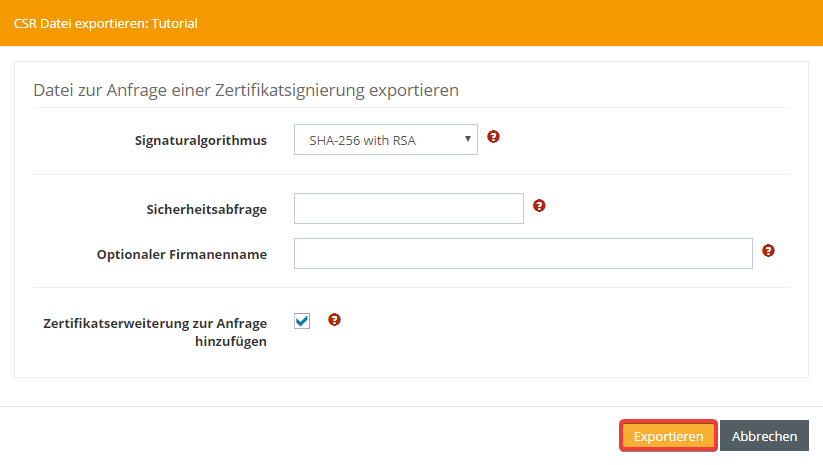Screen dimensions: 823x465
Task: Open the Signaturalgorithmus dropdown
Action: click(x=385, y=140)
